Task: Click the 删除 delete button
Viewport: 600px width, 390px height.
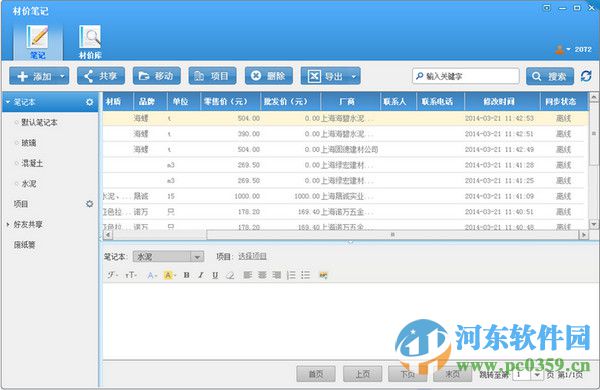Action: (269, 76)
